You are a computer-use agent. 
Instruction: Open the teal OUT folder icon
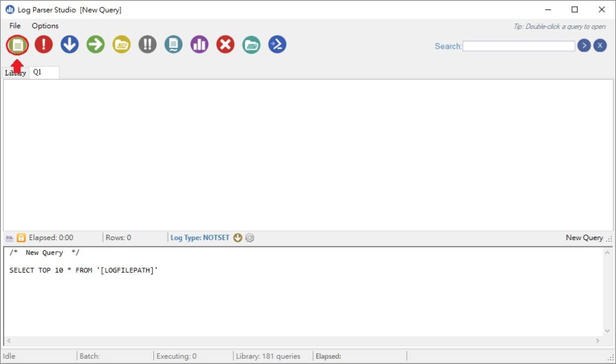click(251, 45)
